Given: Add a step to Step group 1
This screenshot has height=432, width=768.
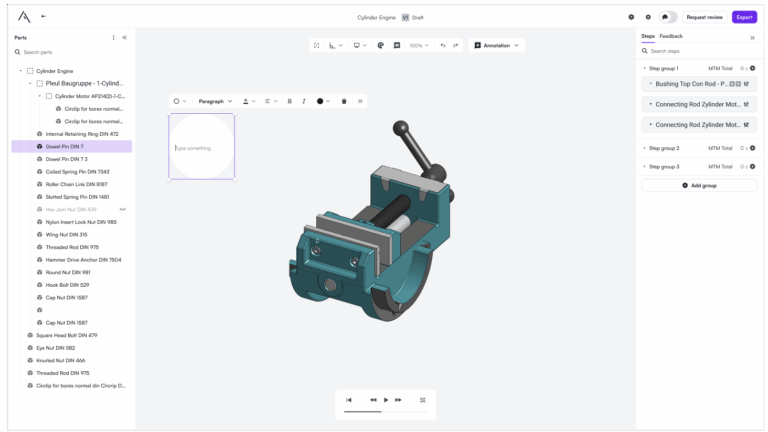Looking at the screenshot, I should pos(753,69).
